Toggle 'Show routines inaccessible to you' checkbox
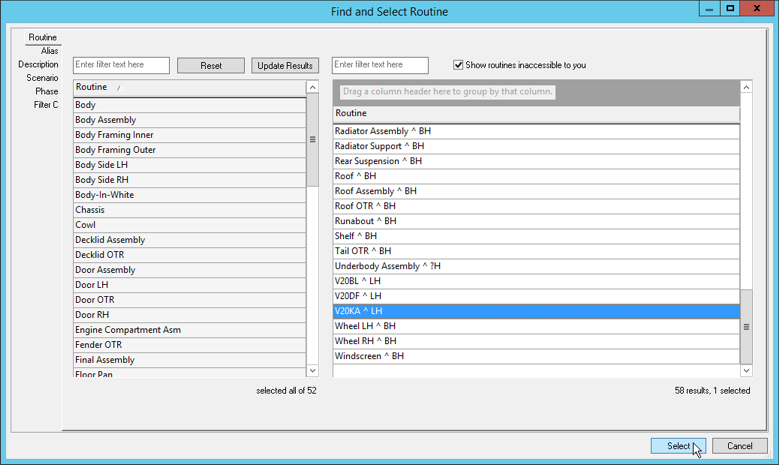Image resolution: width=779 pixels, height=465 pixels. [459, 65]
